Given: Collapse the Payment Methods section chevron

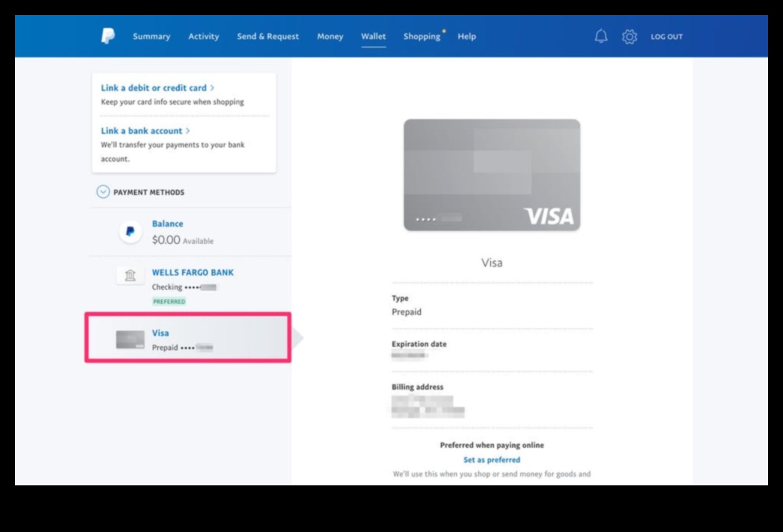Looking at the screenshot, I should [103, 192].
